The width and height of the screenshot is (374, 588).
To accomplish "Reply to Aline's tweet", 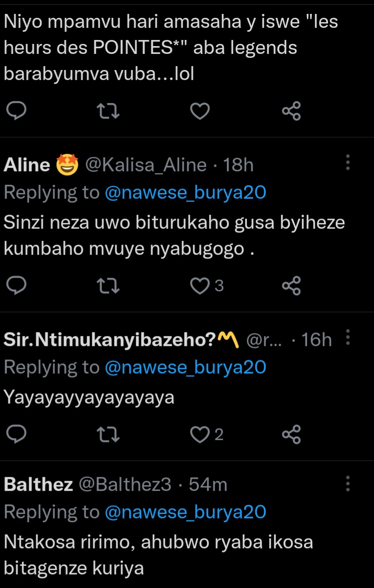I will point(17,286).
